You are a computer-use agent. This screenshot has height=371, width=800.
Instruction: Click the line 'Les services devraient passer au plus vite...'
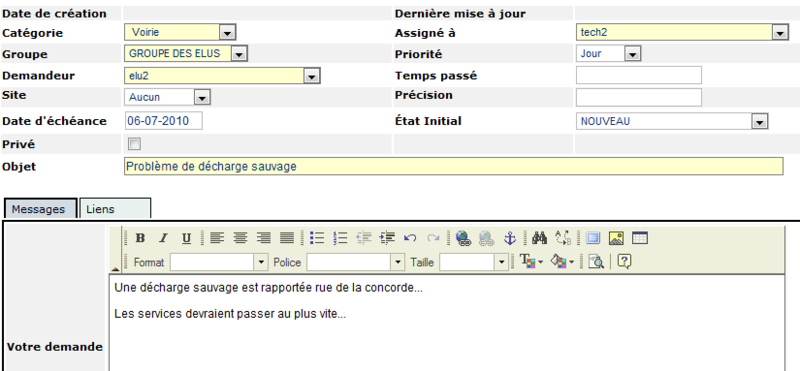[230, 314]
